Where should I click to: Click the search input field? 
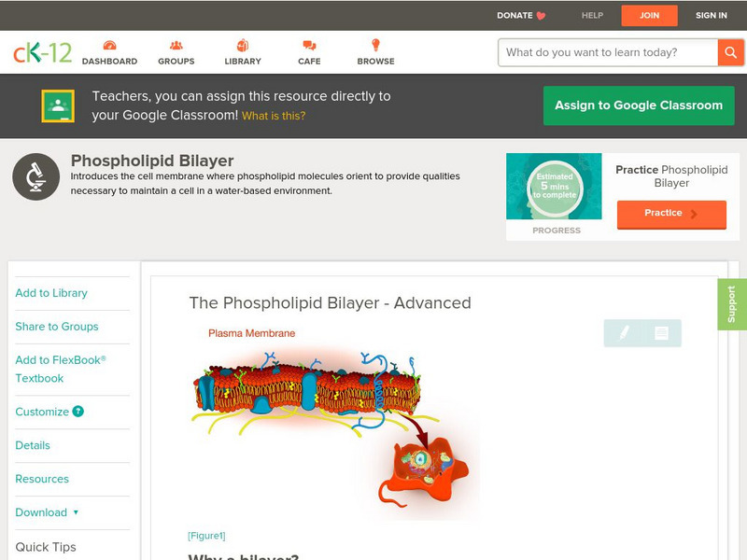click(x=608, y=52)
